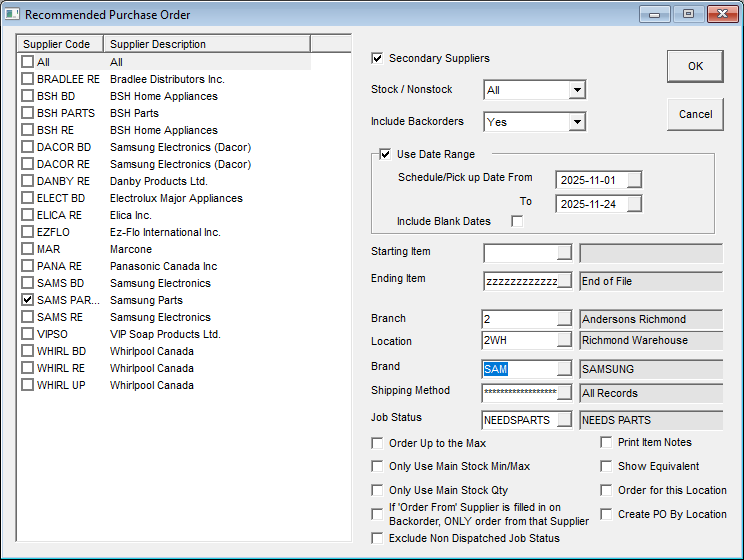
Task: Select the Whirlpool Canada WHIRL UP row
Action: coord(152,385)
